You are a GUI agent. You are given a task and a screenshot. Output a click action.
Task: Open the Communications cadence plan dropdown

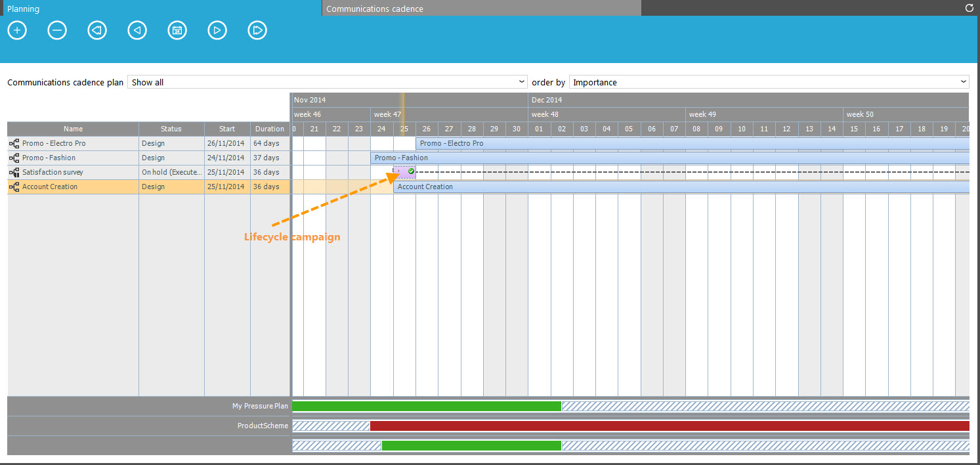[x=327, y=82]
